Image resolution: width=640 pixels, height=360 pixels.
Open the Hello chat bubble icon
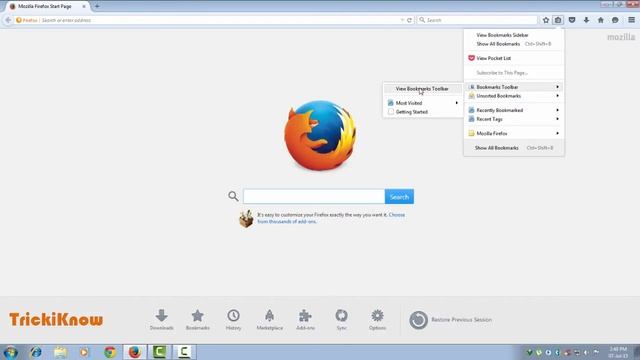tap(615, 20)
